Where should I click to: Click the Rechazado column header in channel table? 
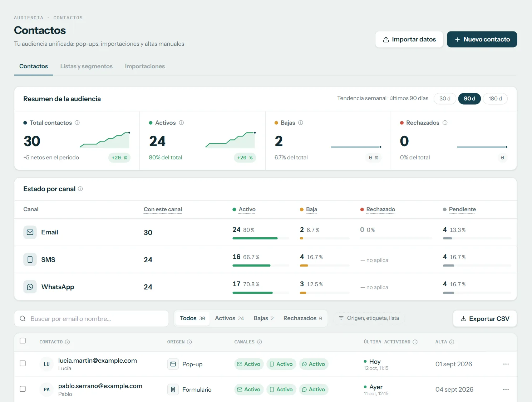[381, 209]
